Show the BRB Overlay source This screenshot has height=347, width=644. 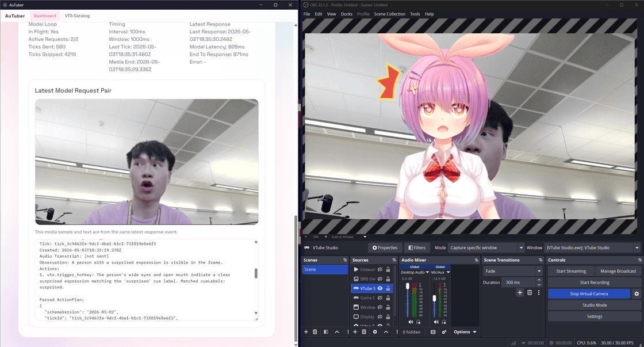click(x=380, y=279)
